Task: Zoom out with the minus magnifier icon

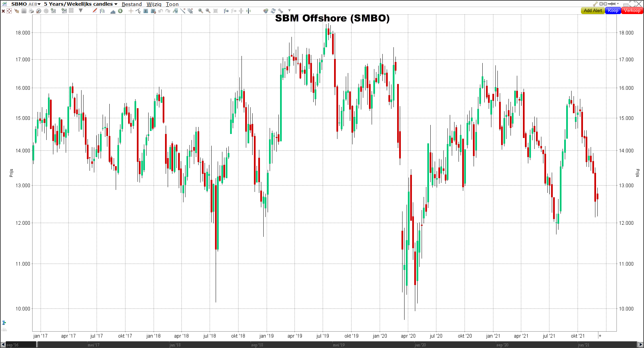Action: pos(208,11)
